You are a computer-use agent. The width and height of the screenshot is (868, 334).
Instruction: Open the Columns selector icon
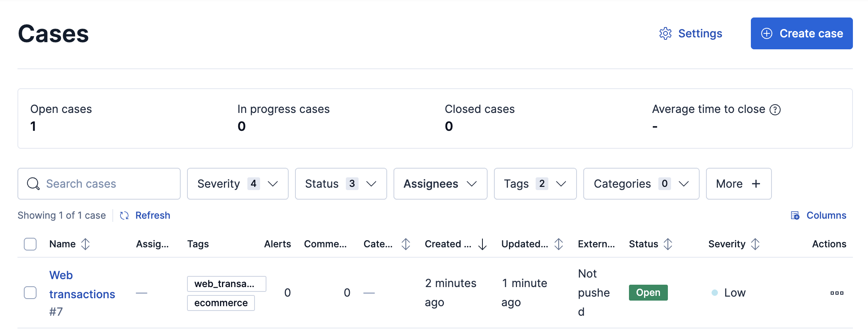(795, 215)
